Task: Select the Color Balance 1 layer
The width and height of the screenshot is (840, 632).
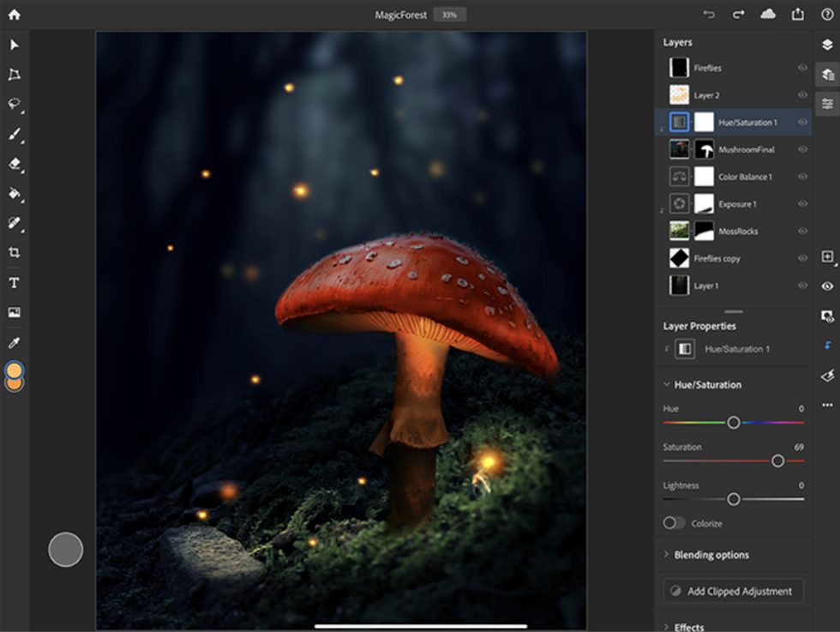Action: click(x=746, y=176)
